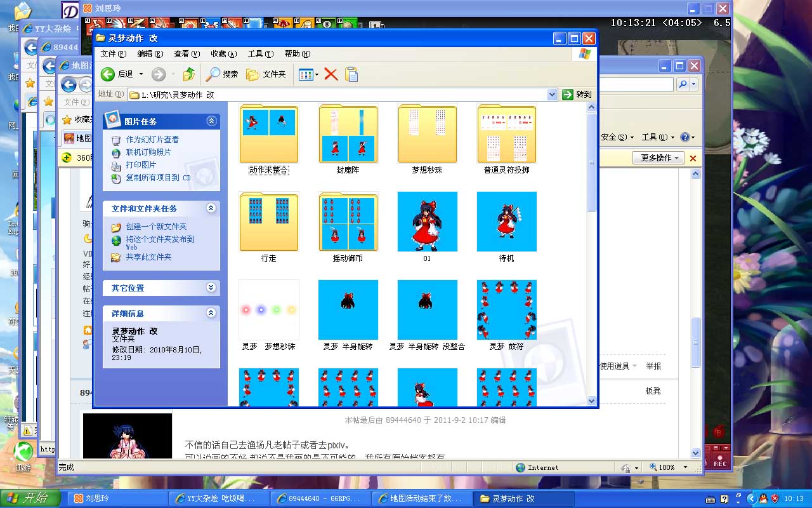The image size is (812, 508).
Task: Expand the address bar dropdown in Explorer
Action: pyautogui.click(x=552, y=95)
